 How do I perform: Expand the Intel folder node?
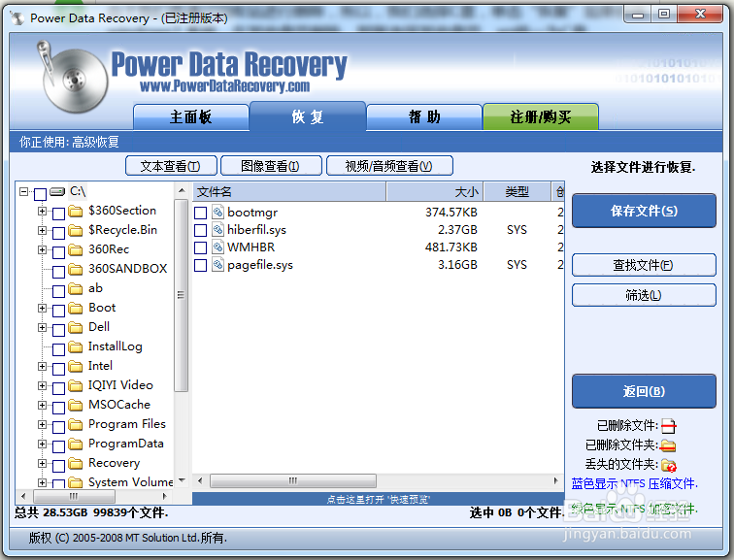(42, 366)
